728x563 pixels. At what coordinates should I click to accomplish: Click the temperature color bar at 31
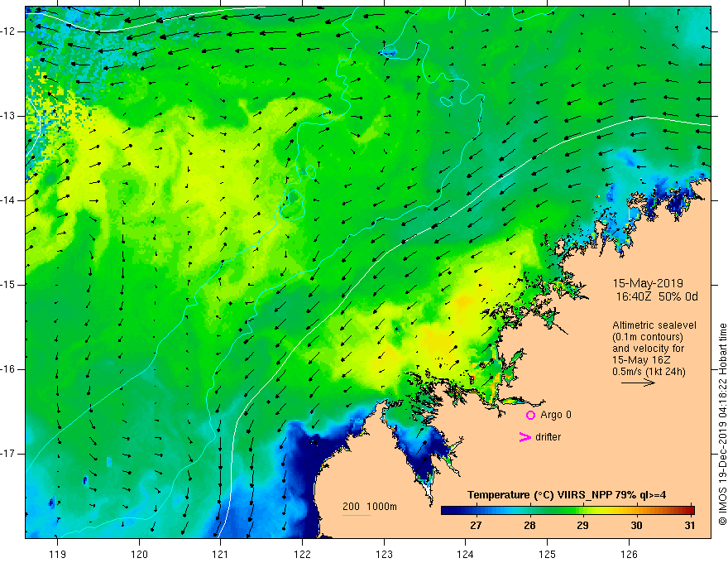tap(690, 510)
